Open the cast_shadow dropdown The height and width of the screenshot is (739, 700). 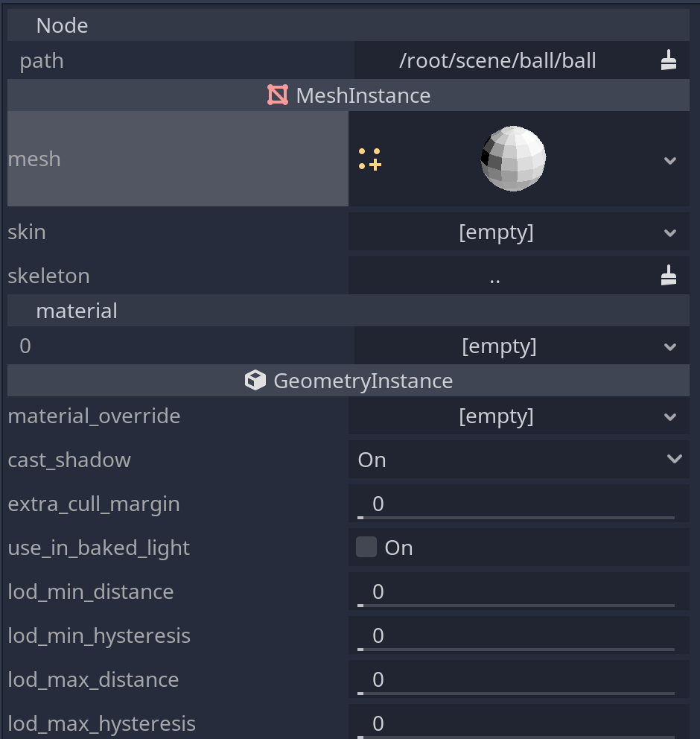pyautogui.click(x=674, y=459)
